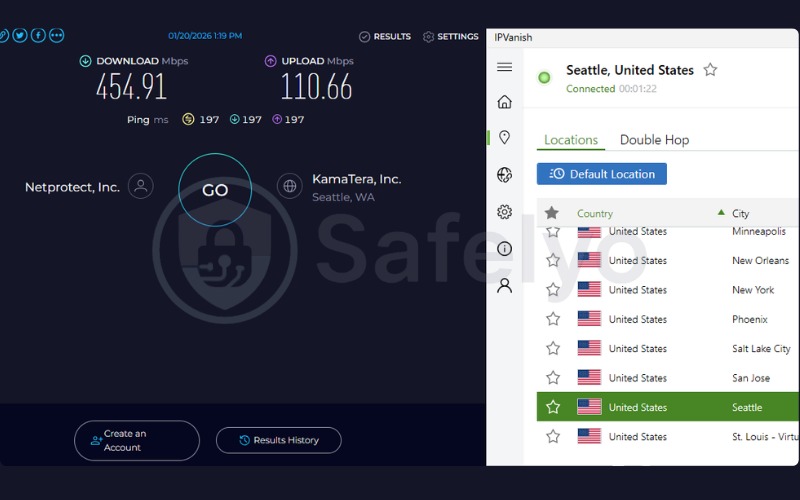Click the KamaTera, Inc. server name
This screenshot has height=500, width=800.
(357, 179)
